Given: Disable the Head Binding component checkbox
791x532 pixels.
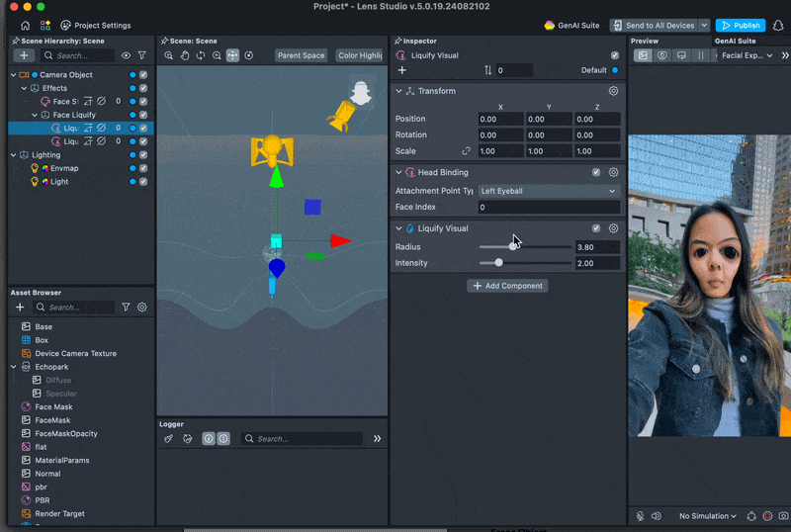Looking at the screenshot, I should [x=596, y=172].
